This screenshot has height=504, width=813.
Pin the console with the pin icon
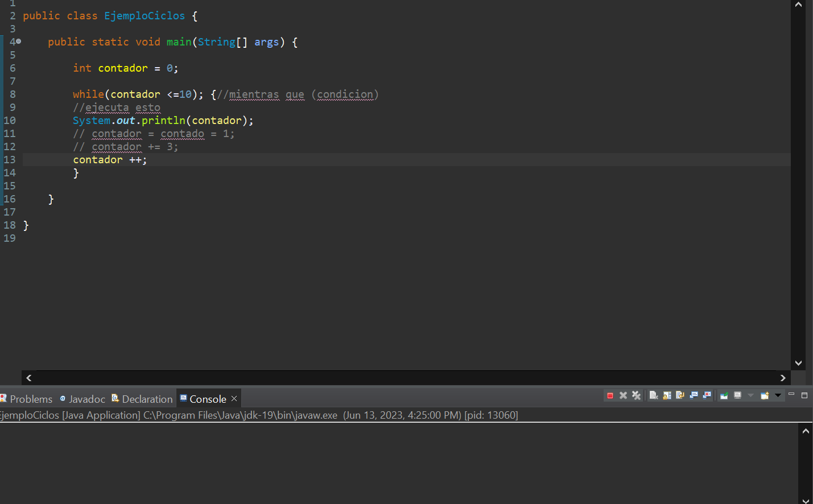[724, 395]
